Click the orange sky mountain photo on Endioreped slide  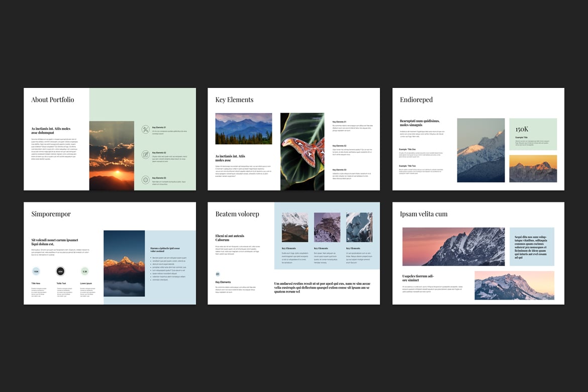click(533, 169)
